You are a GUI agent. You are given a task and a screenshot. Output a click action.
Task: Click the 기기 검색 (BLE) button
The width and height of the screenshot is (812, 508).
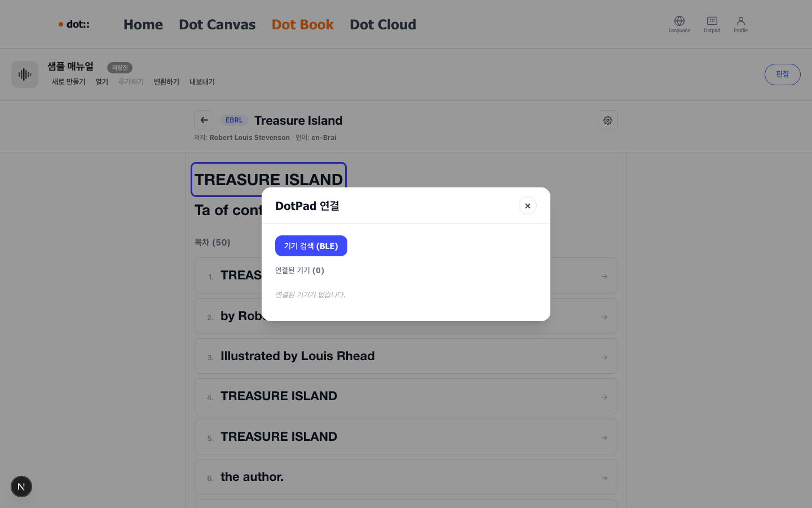[x=311, y=246]
